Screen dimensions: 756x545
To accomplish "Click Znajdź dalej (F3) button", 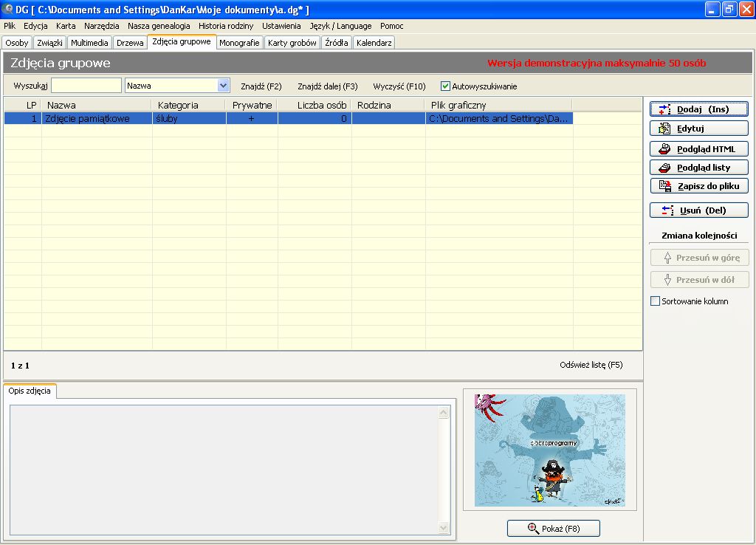I will click(x=327, y=86).
